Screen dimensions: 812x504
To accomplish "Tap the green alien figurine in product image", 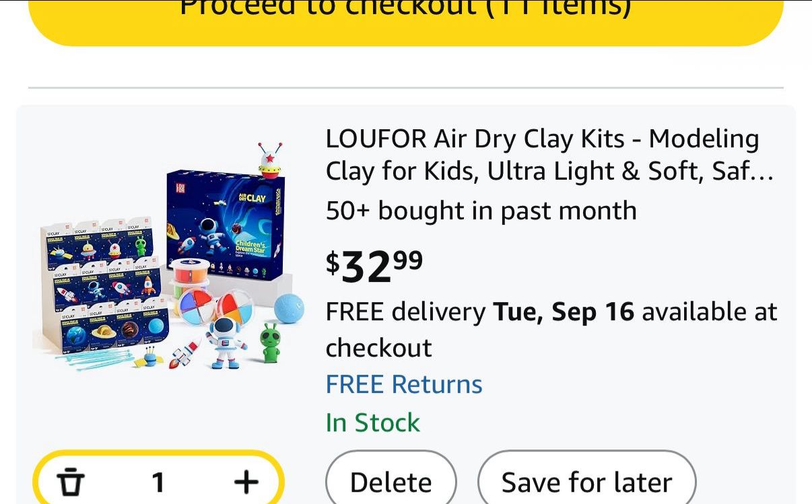I will click(270, 343).
